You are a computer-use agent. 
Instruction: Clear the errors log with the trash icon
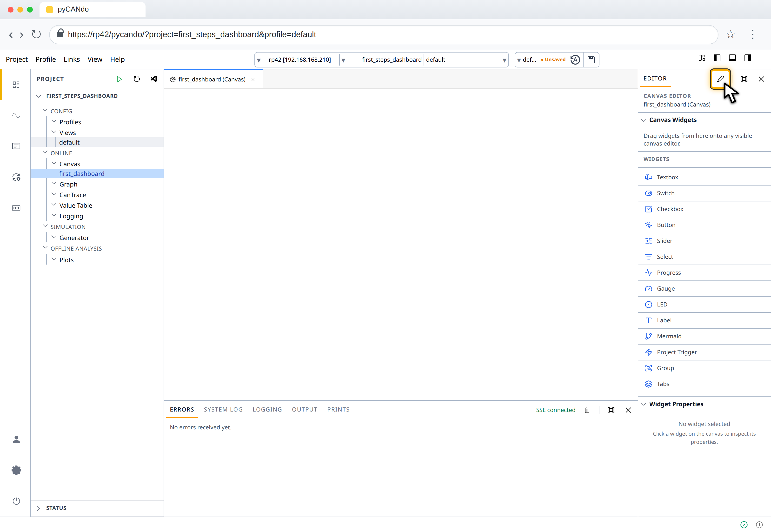tap(587, 410)
